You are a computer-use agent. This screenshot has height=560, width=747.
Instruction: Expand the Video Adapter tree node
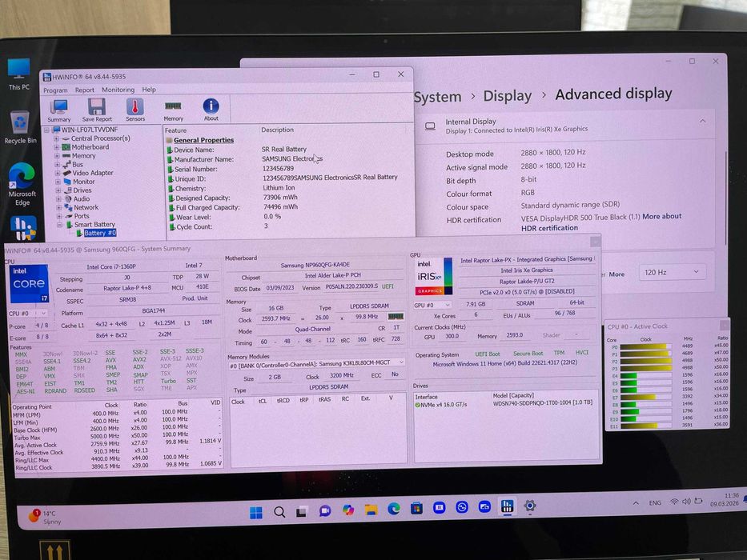[x=57, y=173]
